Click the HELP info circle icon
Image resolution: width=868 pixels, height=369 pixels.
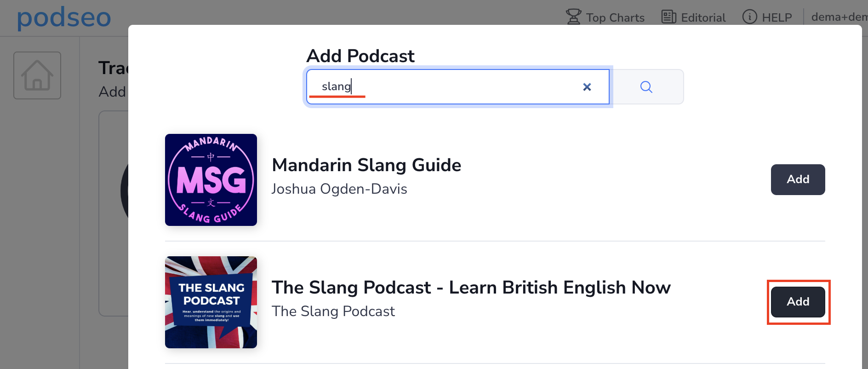tap(749, 17)
